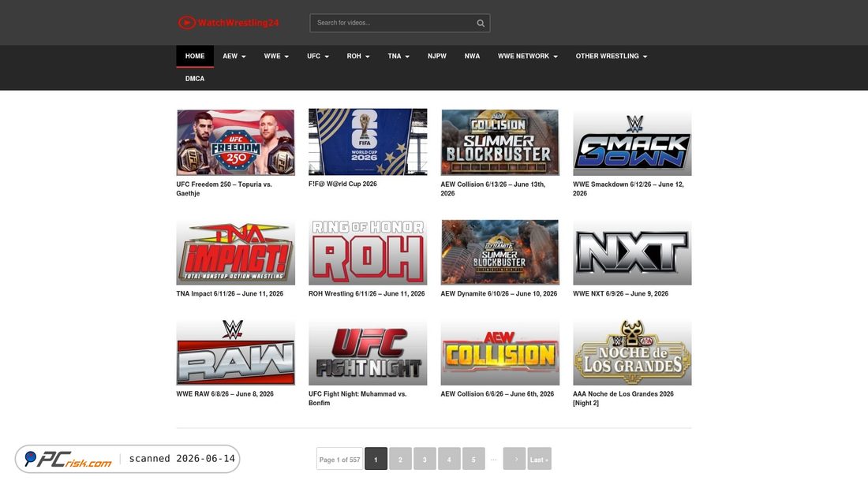The height and width of the screenshot is (488, 868).
Task: Open the NWA menu item
Action: 472,57
